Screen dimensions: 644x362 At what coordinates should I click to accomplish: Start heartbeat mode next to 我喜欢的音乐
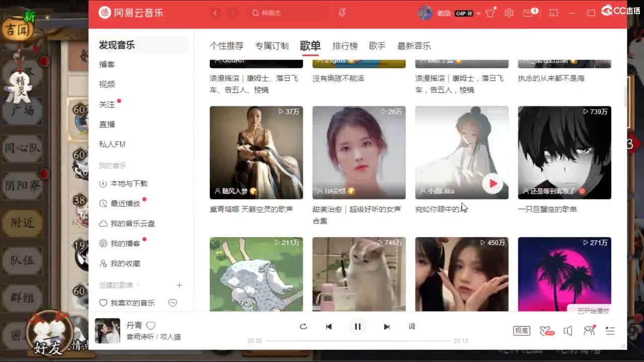pyautogui.click(x=173, y=303)
